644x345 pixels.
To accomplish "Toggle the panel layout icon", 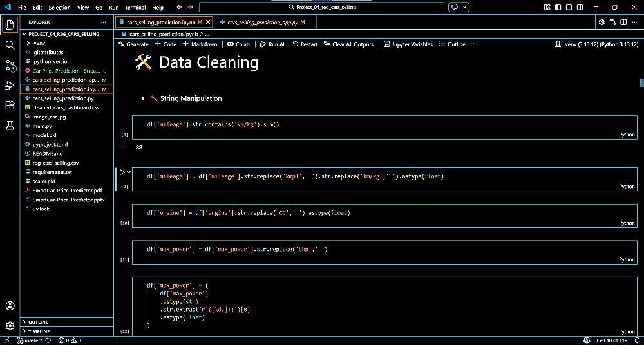I will tap(569, 7).
